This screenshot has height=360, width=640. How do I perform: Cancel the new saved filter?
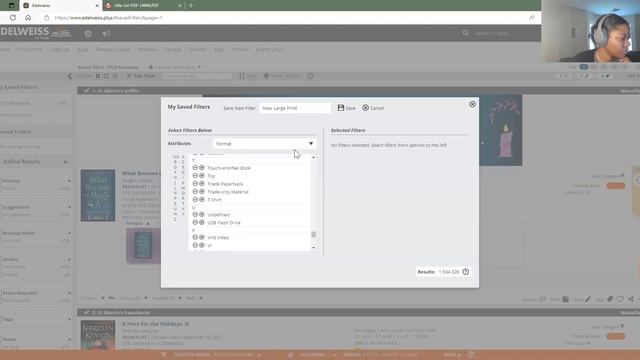(373, 108)
